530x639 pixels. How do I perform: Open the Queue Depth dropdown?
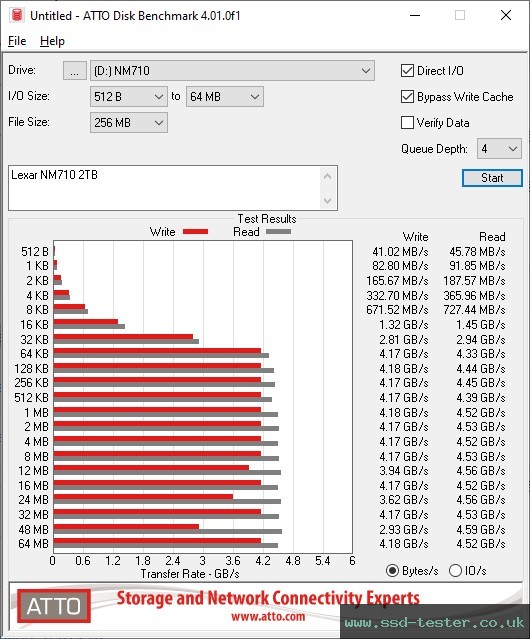pos(499,149)
